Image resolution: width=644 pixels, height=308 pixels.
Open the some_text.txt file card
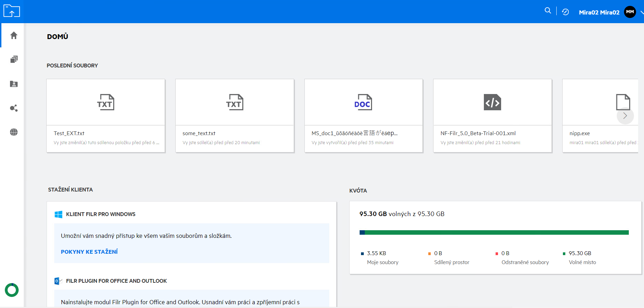coord(235,116)
